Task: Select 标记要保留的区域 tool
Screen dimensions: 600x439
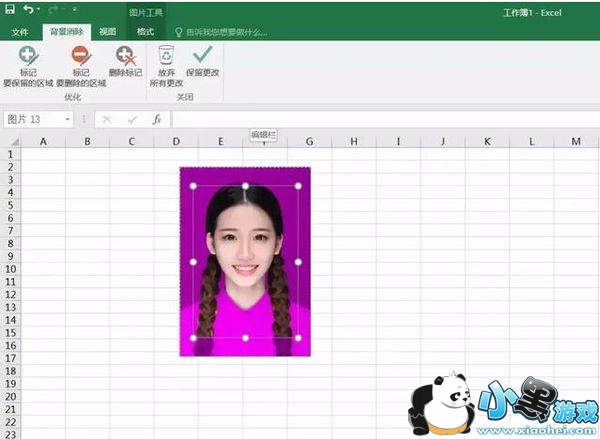Action: pos(28,66)
